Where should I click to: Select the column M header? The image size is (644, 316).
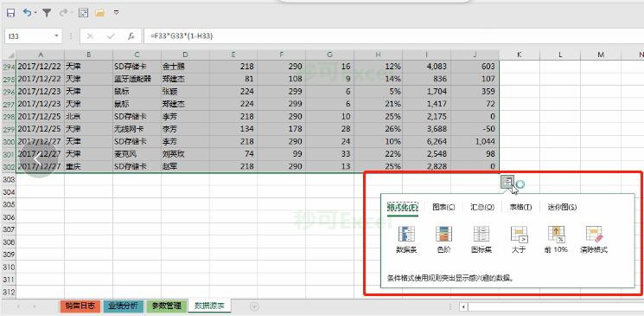click(x=601, y=55)
